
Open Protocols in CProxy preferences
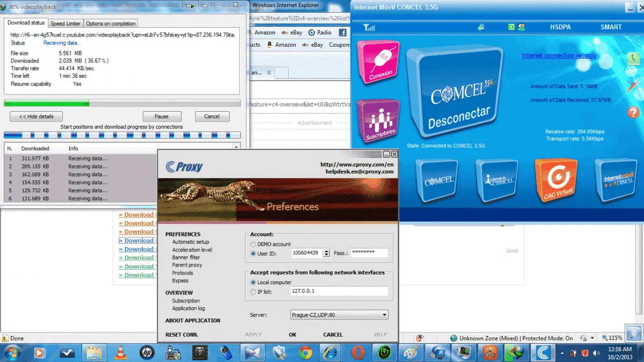pos(182,273)
